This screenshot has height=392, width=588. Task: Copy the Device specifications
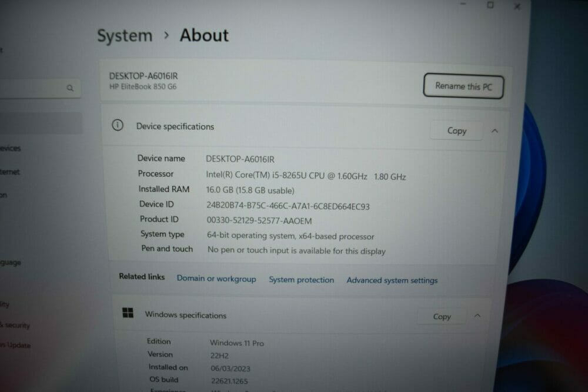point(456,131)
